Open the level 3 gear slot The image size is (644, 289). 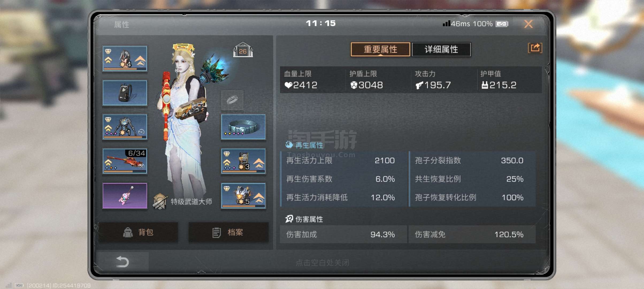(x=243, y=161)
